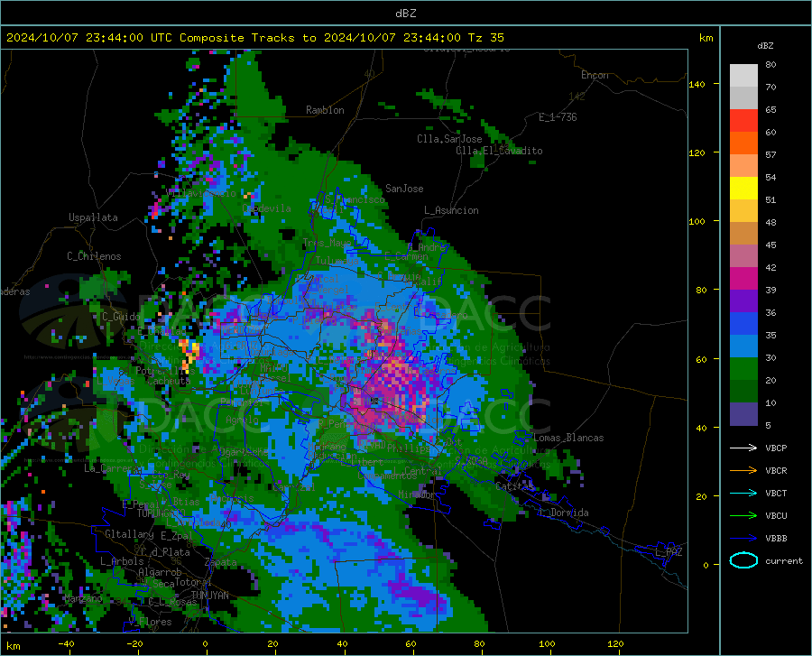Select the gray 65-70 dBZ swatch

pyautogui.click(x=743, y=97)
